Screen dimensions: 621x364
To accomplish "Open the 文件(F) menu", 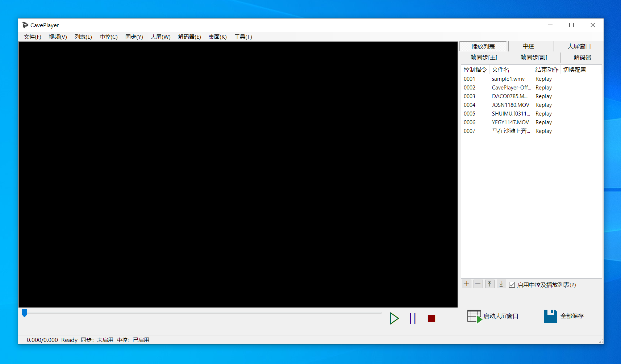I will click(33, 37).
